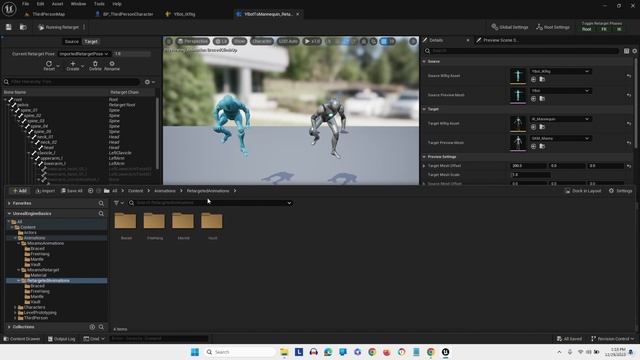The width and height of the screenshot is (640, 360).
Task: Toggle the IK retarget phase
Action: click(619, 29)
